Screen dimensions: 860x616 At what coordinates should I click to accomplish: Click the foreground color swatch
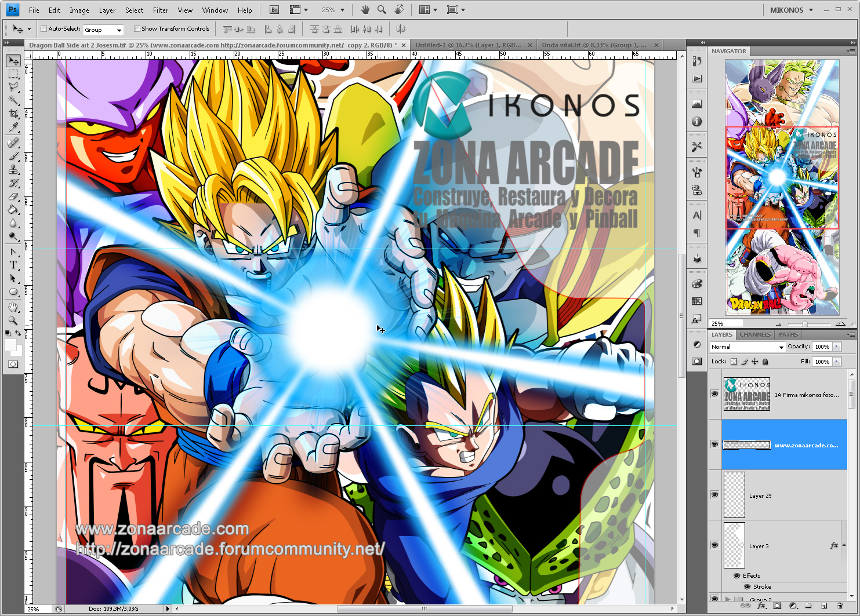point(10,345)
